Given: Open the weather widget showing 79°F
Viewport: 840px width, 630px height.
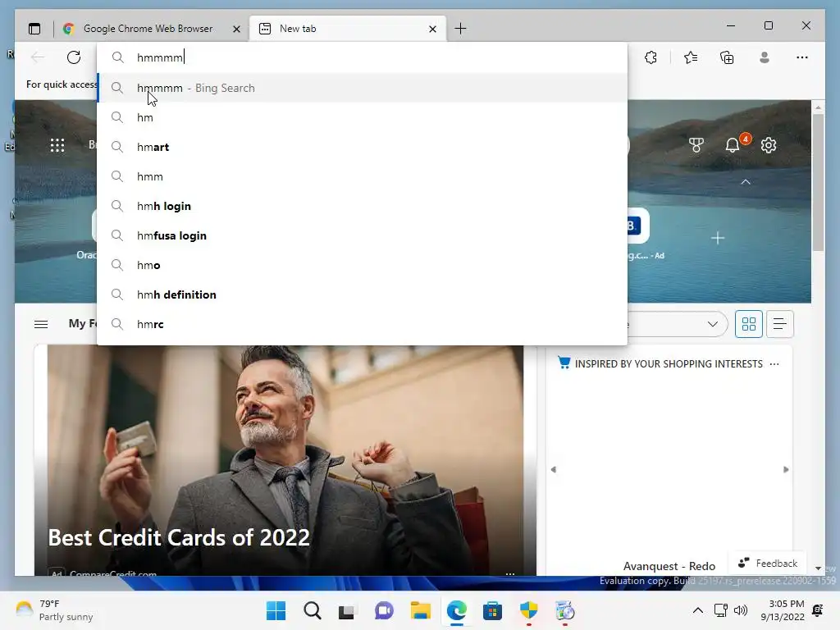Looking at the screenshot, I should [55, 610].
